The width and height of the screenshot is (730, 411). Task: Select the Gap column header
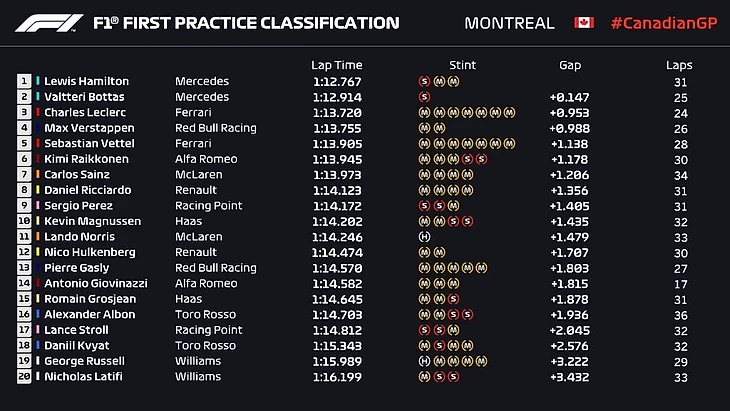point(570,65)
